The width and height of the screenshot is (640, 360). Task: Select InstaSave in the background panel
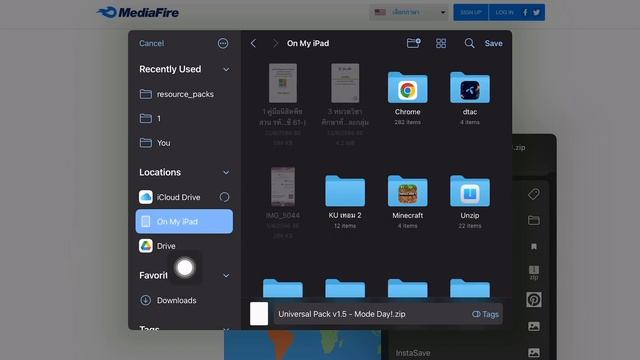[413, 353]
